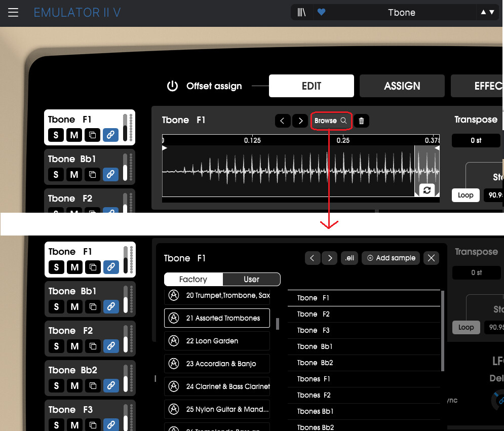Viewport: 504px width, 431px height.
Task: Close the sample browser with X
Action: [x=431, y=258]
